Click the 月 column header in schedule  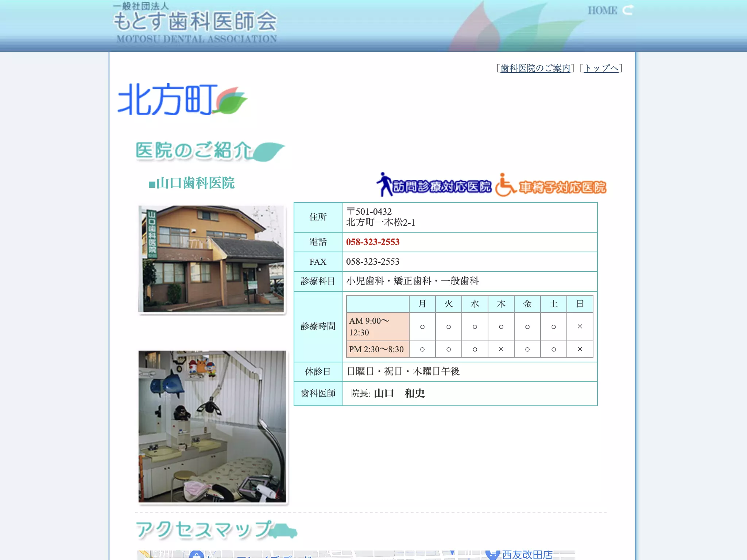422,304
